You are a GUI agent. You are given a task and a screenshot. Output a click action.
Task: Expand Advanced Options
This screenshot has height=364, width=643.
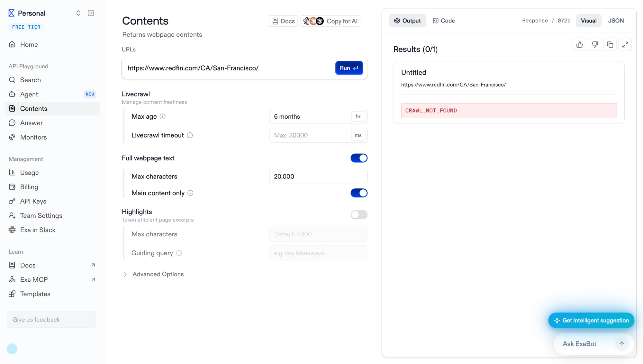click(154, 274)
